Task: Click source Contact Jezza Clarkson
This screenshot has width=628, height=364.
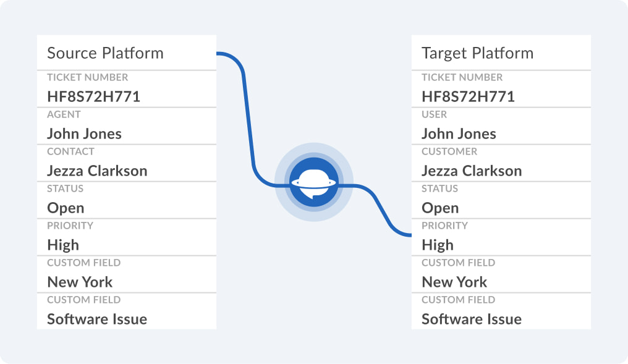Action: 97,171
